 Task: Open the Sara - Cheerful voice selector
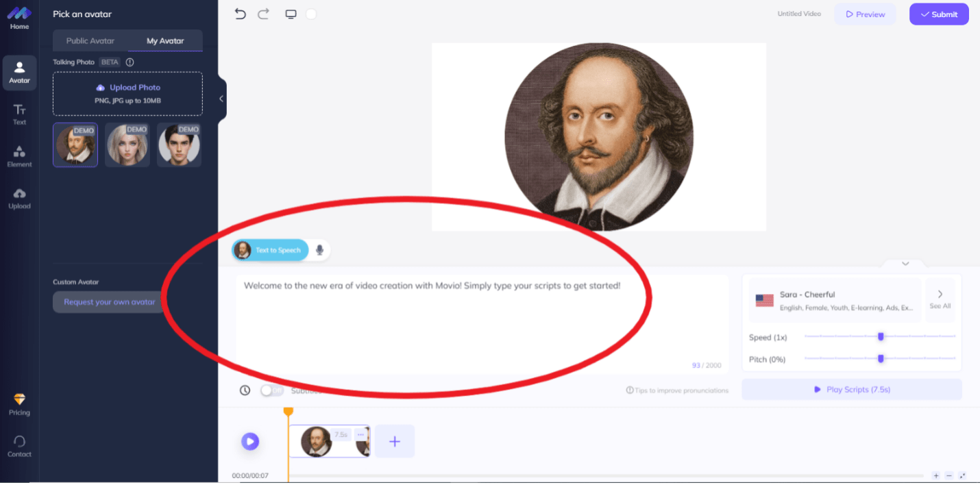pos(835,300)
